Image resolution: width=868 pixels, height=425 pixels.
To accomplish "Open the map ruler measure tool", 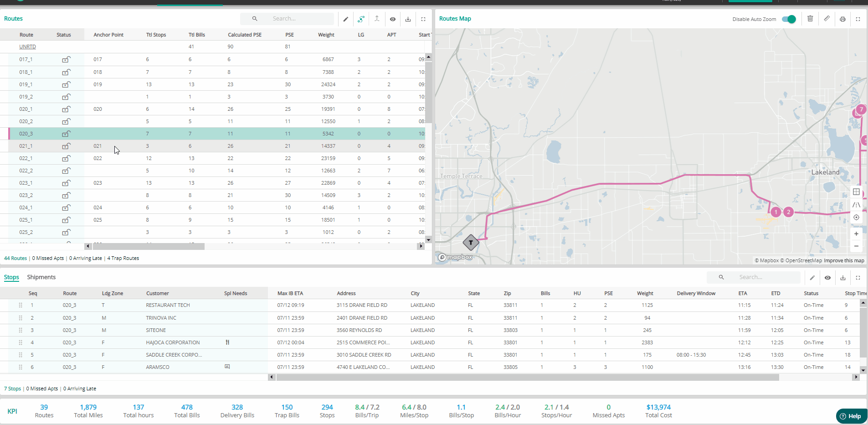I will [827, 19].
